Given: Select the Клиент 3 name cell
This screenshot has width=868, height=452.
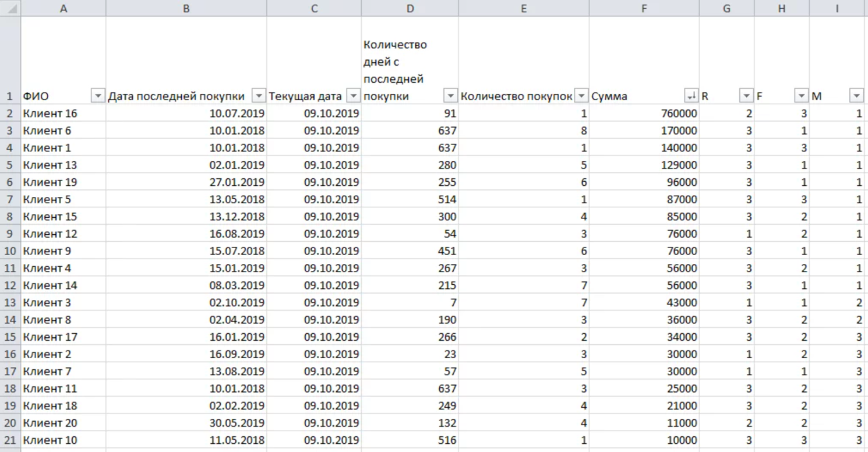Looking at the screenshot, I should [63, 303].
